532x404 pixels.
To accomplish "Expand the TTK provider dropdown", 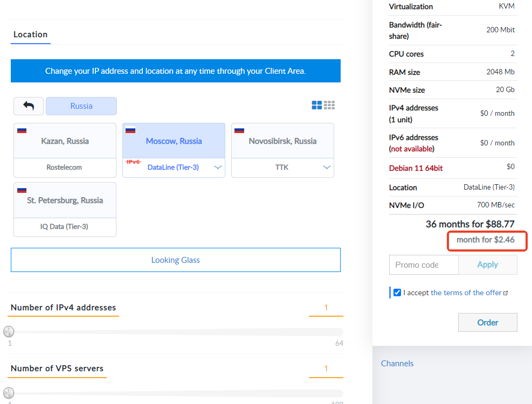I will (327, 168).
